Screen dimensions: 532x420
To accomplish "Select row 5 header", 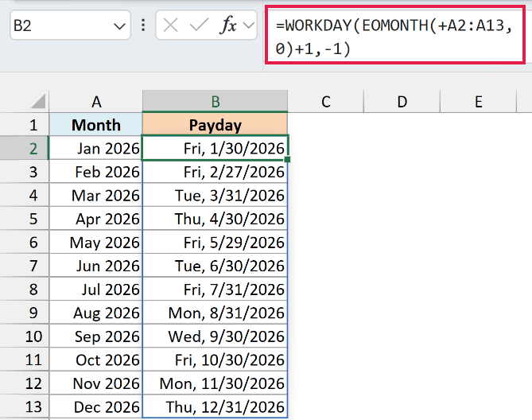I will pyautogui.click(x=25, y=218).
